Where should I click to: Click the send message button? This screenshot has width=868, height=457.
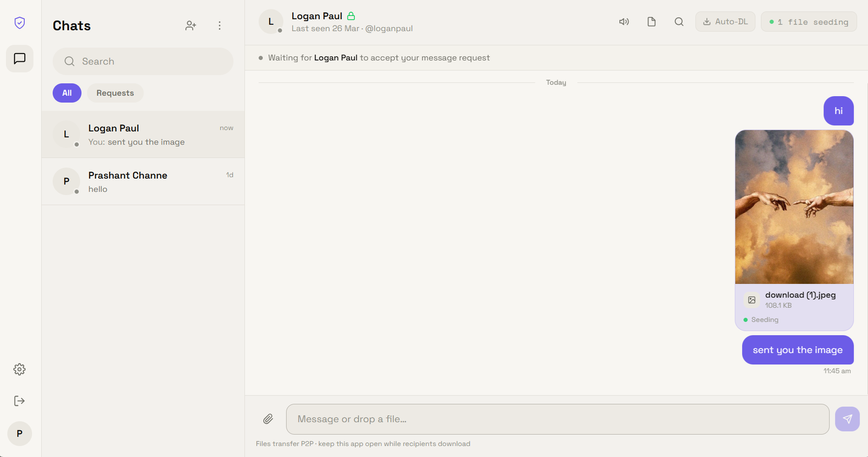click(847, 419)
